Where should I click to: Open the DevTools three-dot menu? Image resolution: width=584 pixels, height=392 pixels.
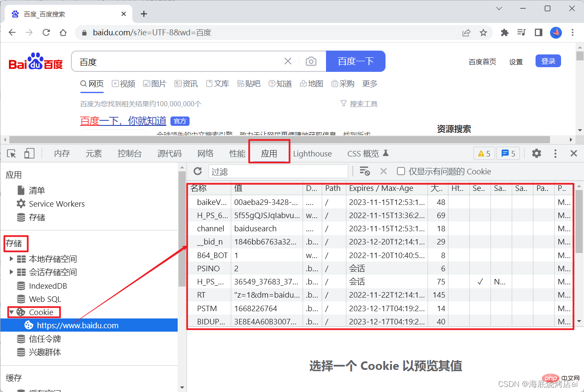click(x=555, y=153)
